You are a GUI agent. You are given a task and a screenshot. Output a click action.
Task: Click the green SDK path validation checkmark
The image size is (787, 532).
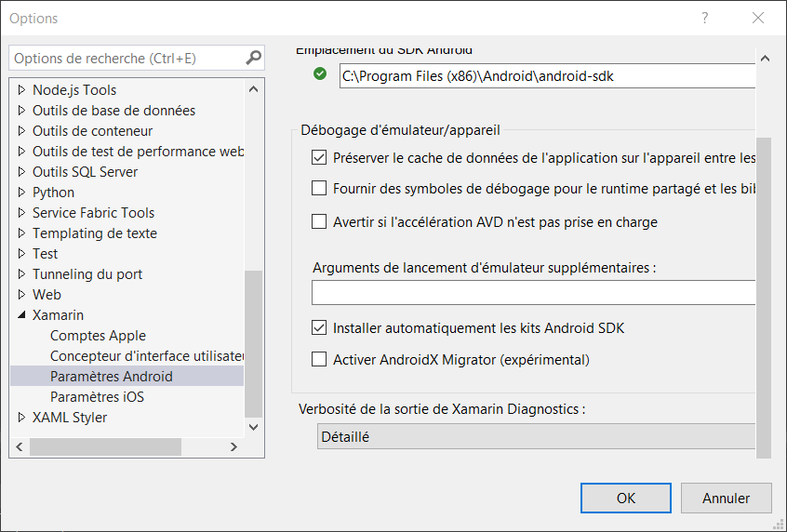coord(321,75)
